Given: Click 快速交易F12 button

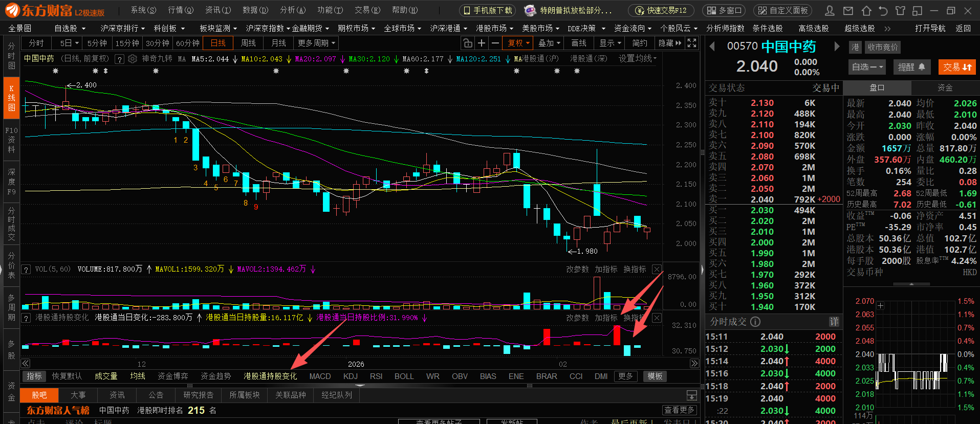Looking at the screenshot, I should (x=661, y=10).
